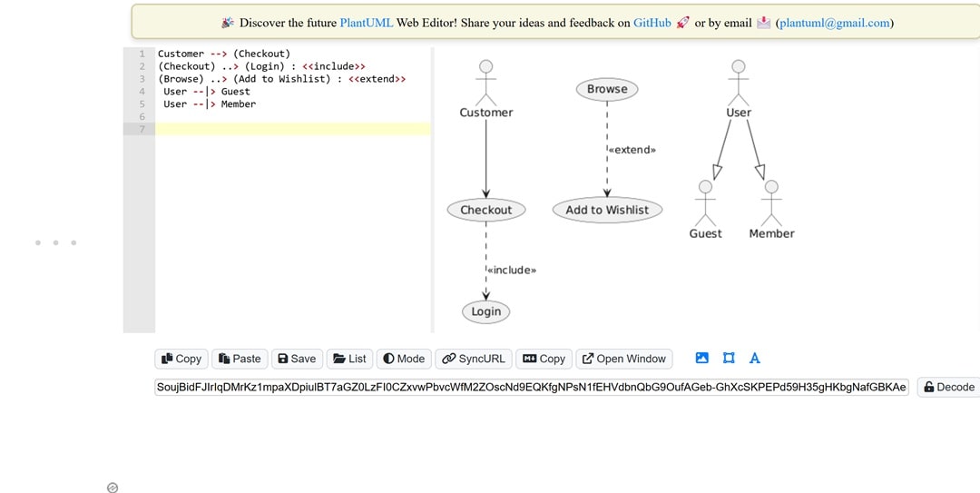Open the GitHub link in banner
Image resolution: width=980 pixels, height=493 pixels.
point(652,23)
